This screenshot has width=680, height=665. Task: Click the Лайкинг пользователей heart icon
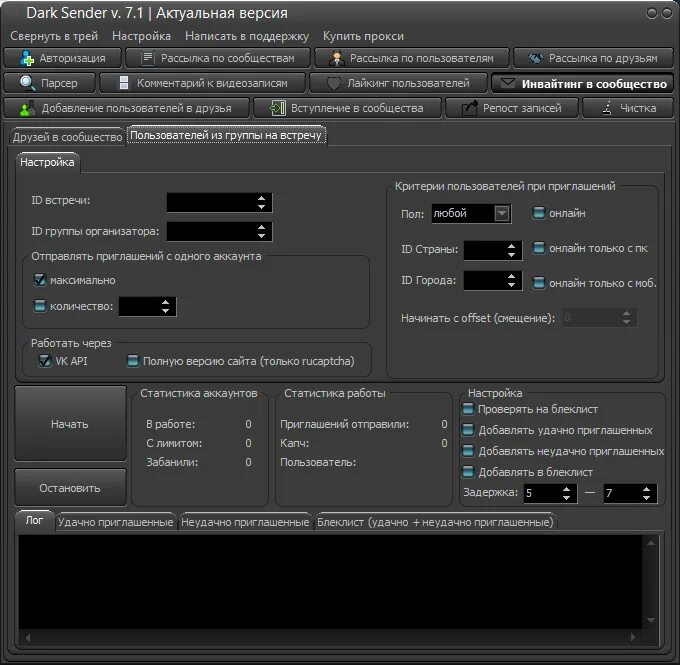333,83
